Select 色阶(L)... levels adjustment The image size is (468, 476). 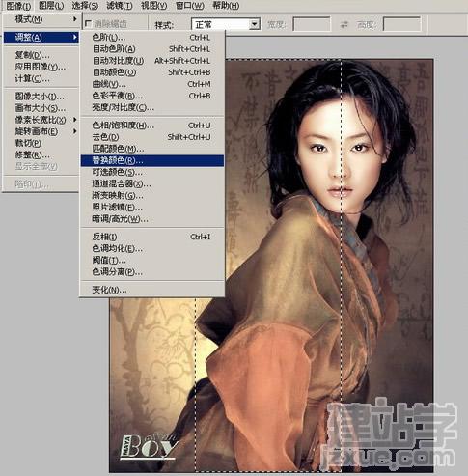coord(152,38)
